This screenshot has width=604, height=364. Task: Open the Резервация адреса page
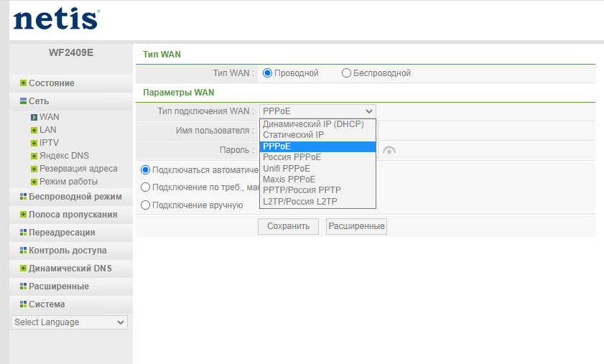click(x=78, y=169)
